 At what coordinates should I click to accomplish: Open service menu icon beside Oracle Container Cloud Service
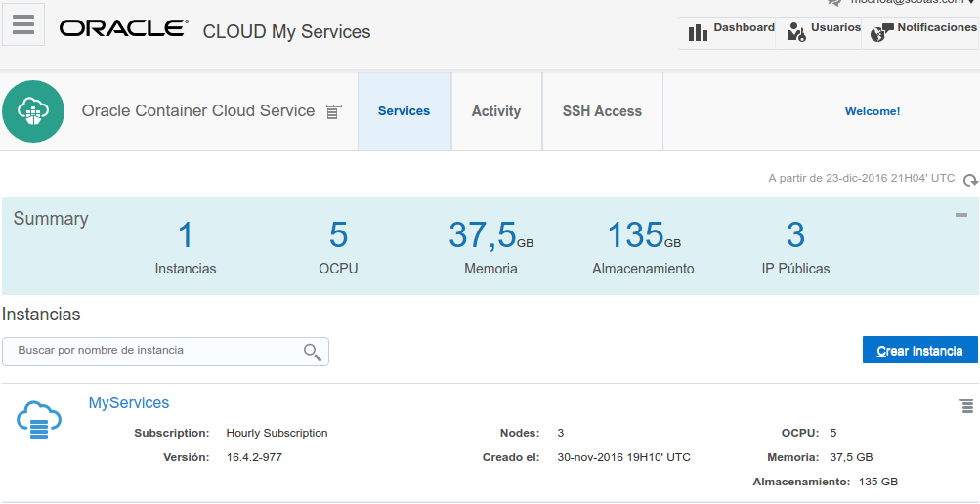(334, 111)
